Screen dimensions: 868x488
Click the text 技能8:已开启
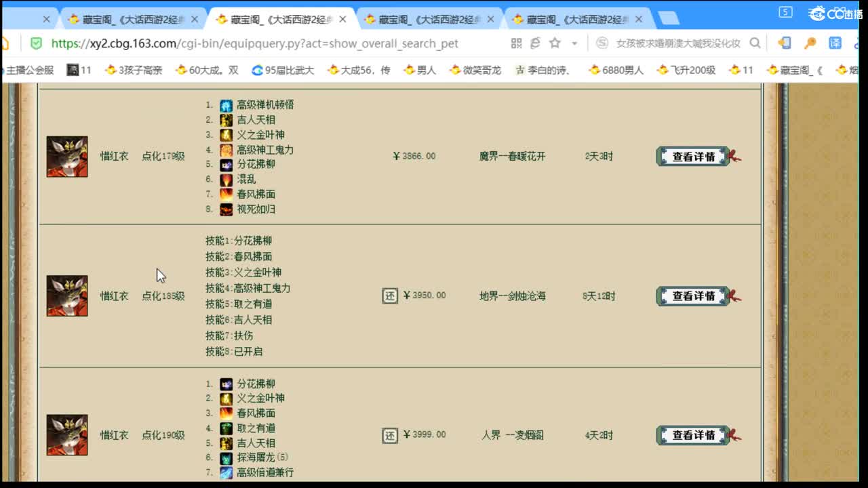point(234,351)
